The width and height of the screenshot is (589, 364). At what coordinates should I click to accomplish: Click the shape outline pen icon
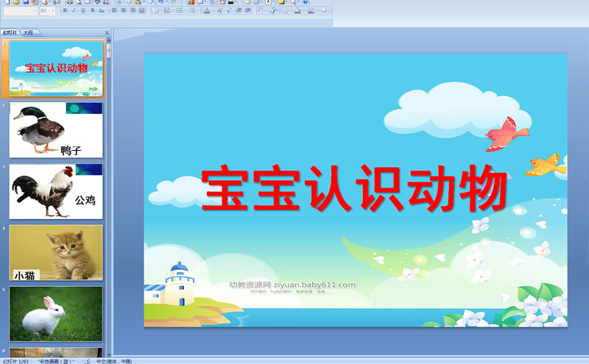coord(311,10)
